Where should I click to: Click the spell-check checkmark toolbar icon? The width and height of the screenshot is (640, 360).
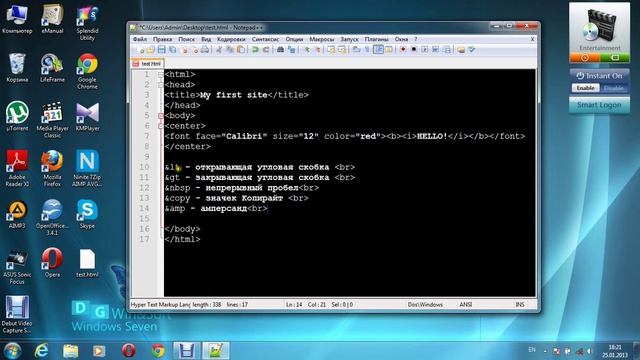tap(471, 49)
